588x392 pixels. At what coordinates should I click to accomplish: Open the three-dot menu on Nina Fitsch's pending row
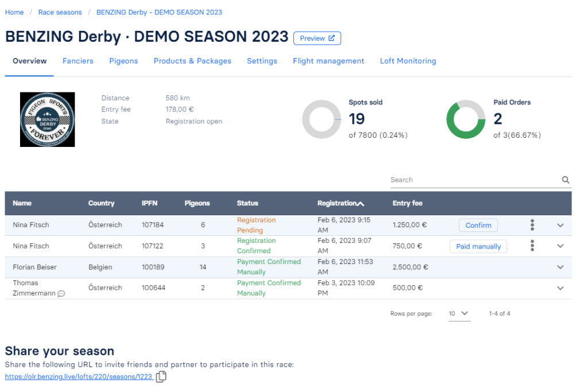pyautogui.click(x=532, y=225)
